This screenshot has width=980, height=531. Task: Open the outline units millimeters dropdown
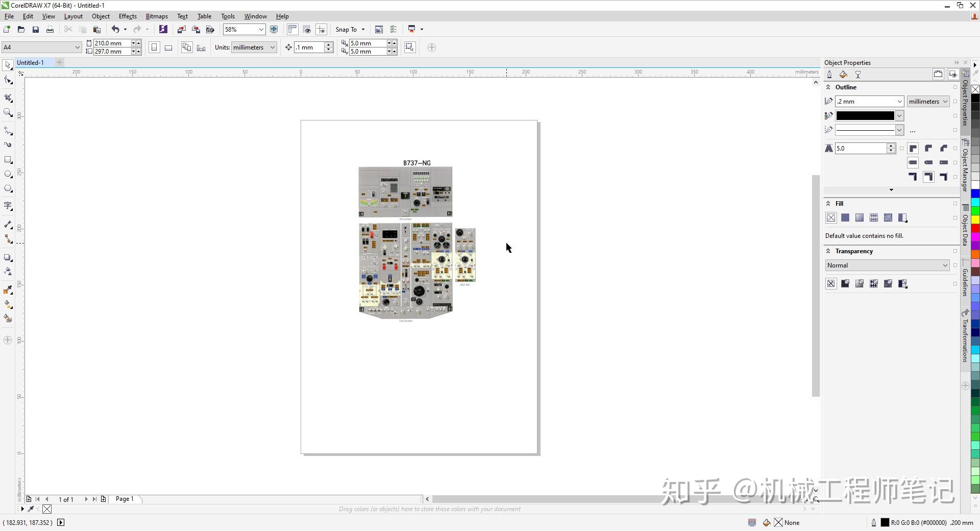945,102
